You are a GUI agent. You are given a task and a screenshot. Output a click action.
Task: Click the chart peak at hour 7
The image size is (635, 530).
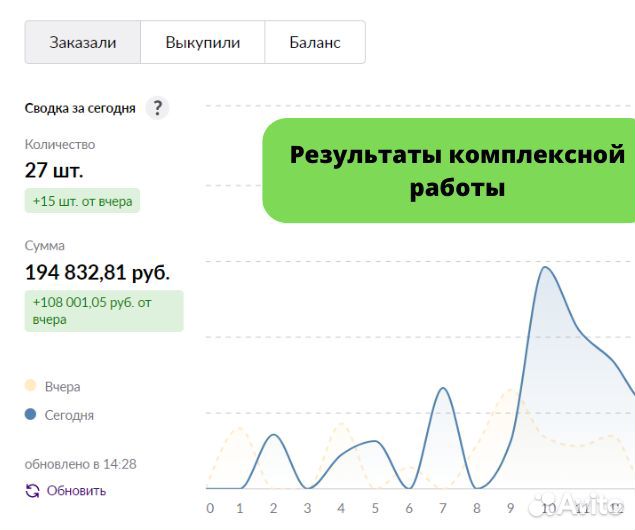(x=443, y=388)
